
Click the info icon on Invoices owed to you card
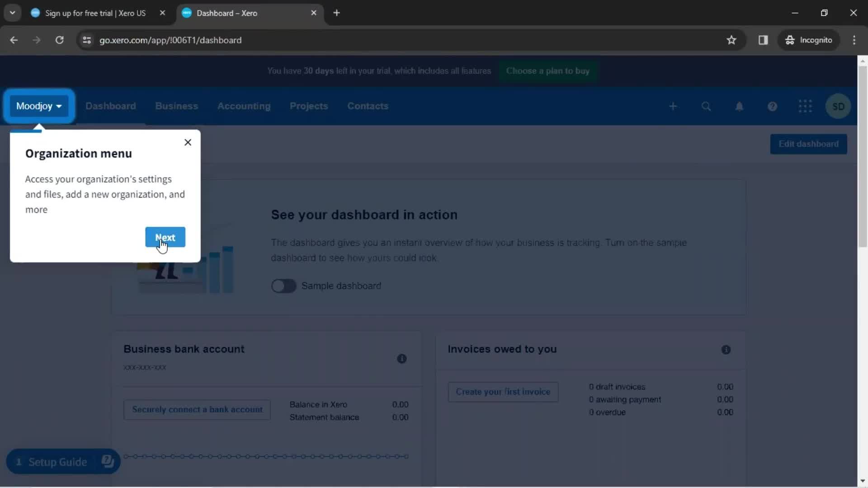pos(726,350)
